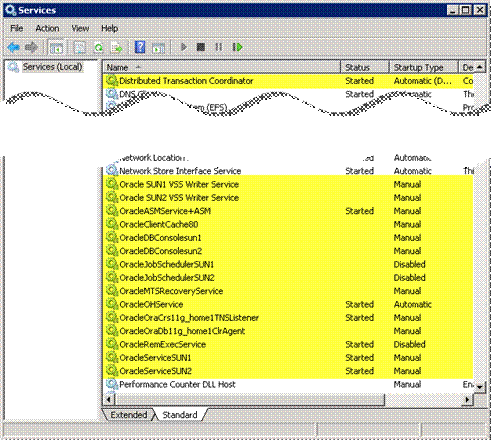The width and height of the screenshot is (491, 440).
Task: Open the File menu
Action: point(17,28)
